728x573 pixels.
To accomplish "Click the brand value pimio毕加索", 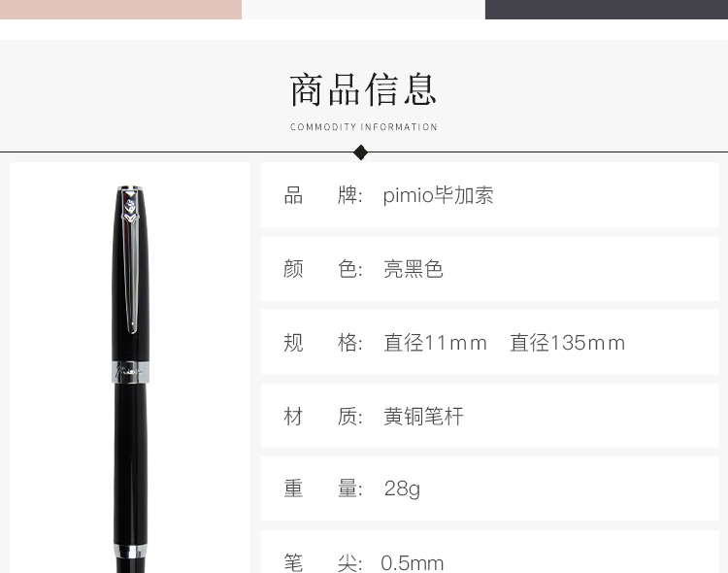I will pos(438,195).
